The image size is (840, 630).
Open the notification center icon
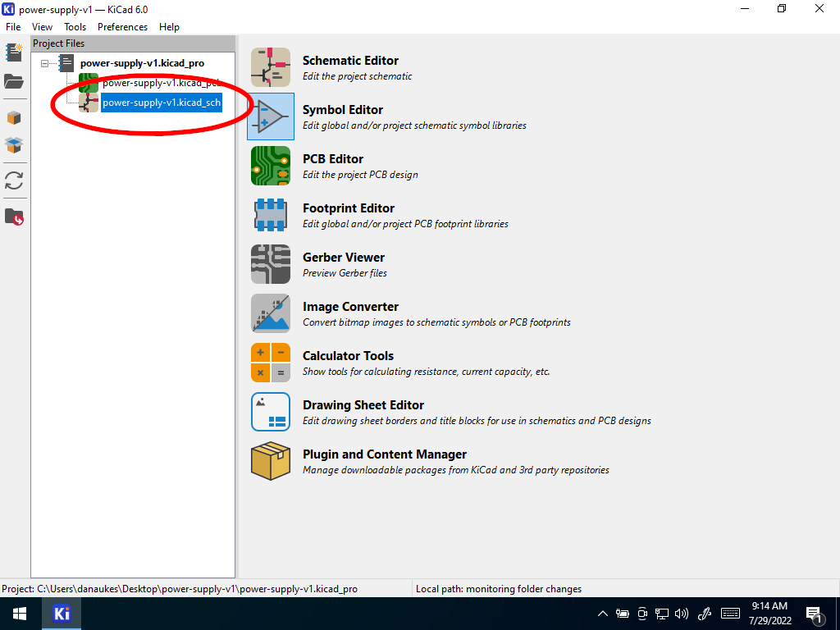coord(815,614)
